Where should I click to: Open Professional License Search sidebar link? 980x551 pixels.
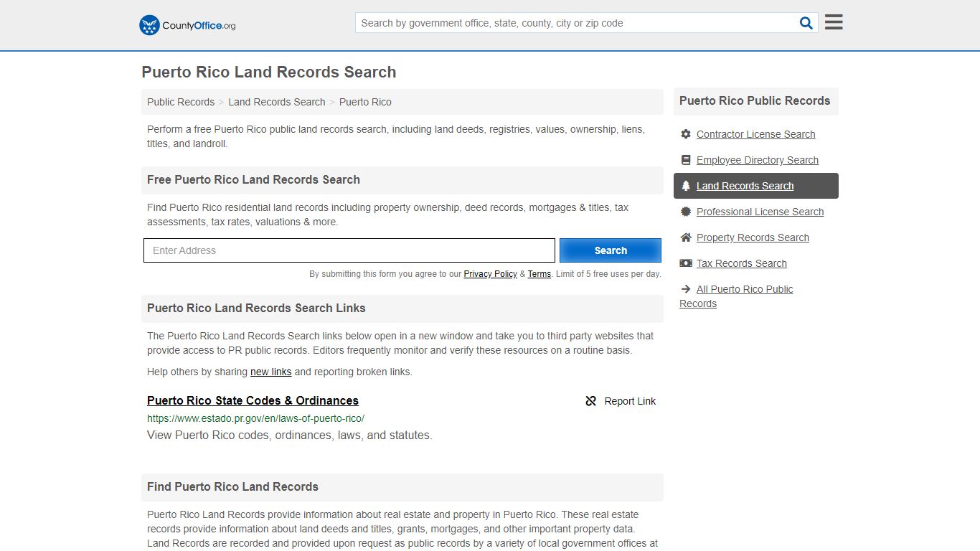760,212
